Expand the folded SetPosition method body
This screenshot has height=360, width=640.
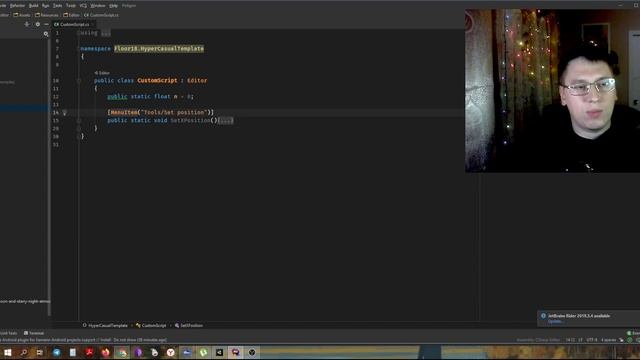point(226,120)
